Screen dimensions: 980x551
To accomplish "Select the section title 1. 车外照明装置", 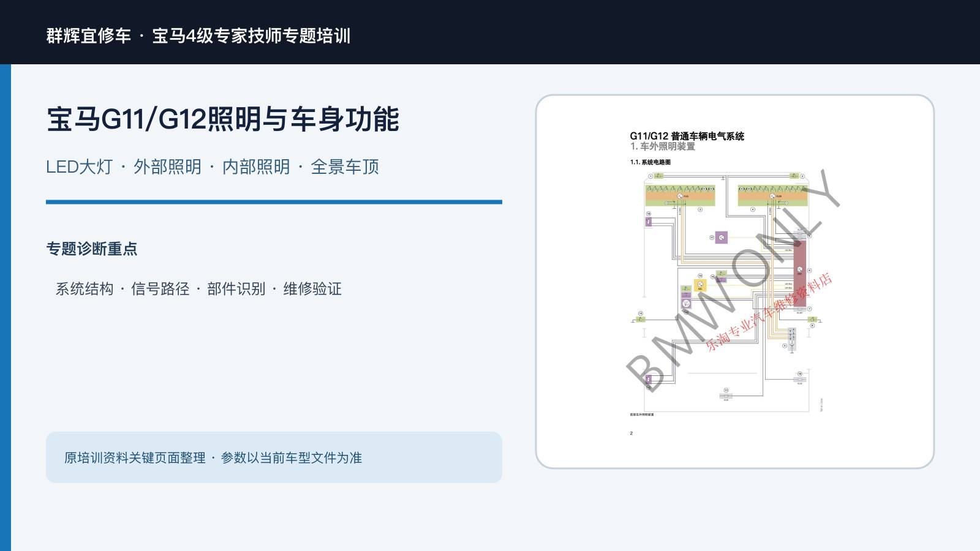I will coord(663,147).
